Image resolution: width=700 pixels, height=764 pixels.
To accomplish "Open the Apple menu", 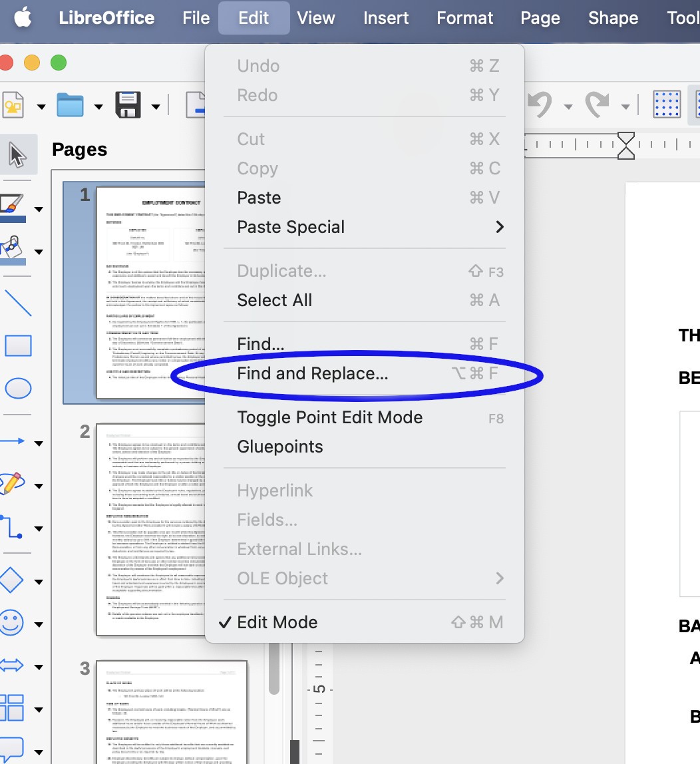I will pyautogui.click(x=23, y=18).
